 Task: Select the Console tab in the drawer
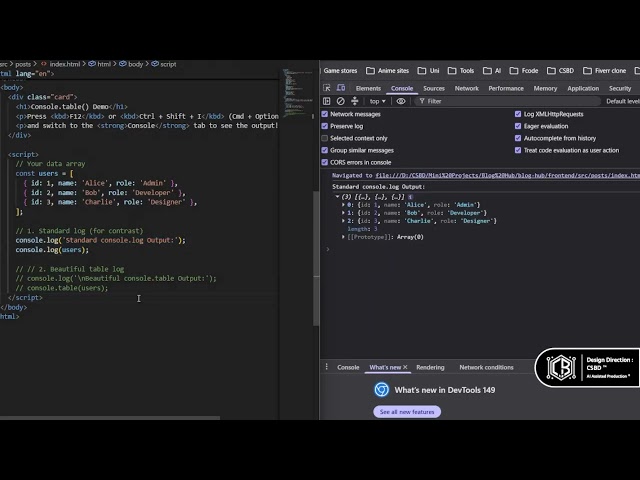(x=348, y=367)
